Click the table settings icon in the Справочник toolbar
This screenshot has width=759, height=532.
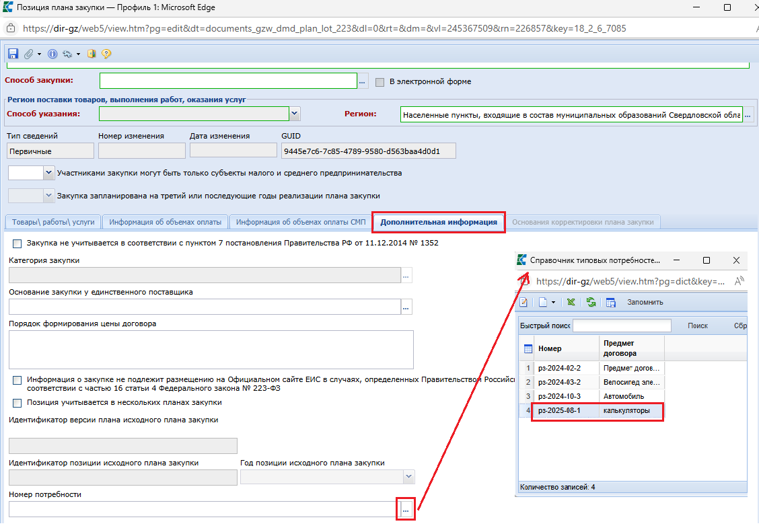[611, 302]
